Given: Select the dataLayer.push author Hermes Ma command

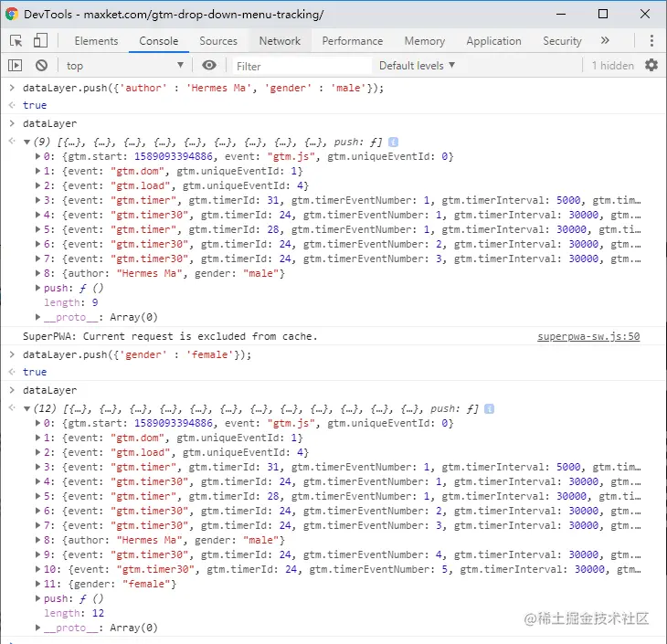Looking at the screenshot, I should point(204,88).
